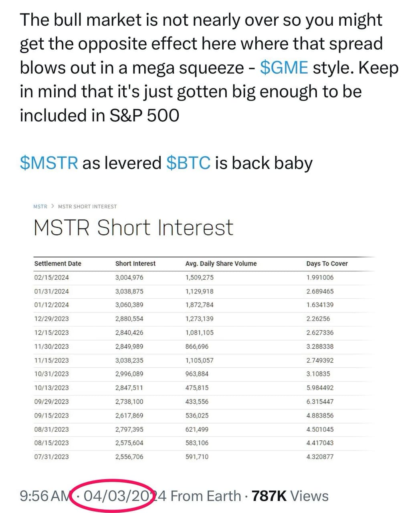420x513 pixels.
Task: Sort by Avg. Daily Share Volume header
Action: point(221,264)
